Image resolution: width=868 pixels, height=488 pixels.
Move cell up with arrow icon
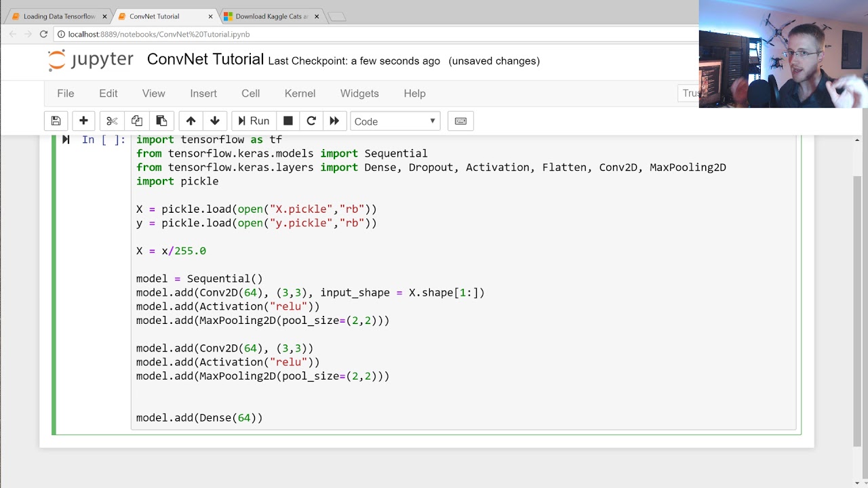[x=191, y=121]
